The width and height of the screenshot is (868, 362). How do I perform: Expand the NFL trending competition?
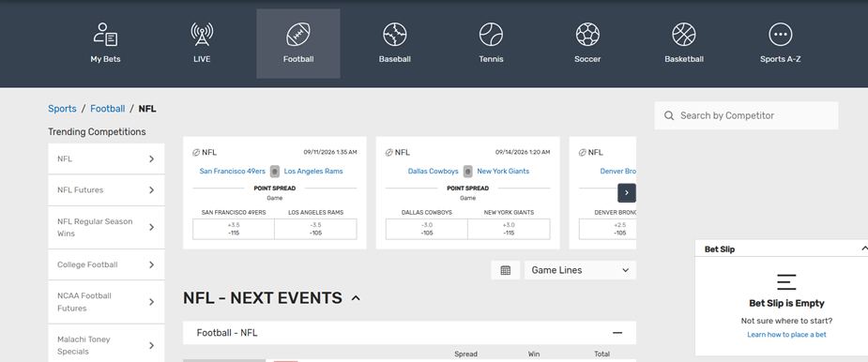pos(106,158)
